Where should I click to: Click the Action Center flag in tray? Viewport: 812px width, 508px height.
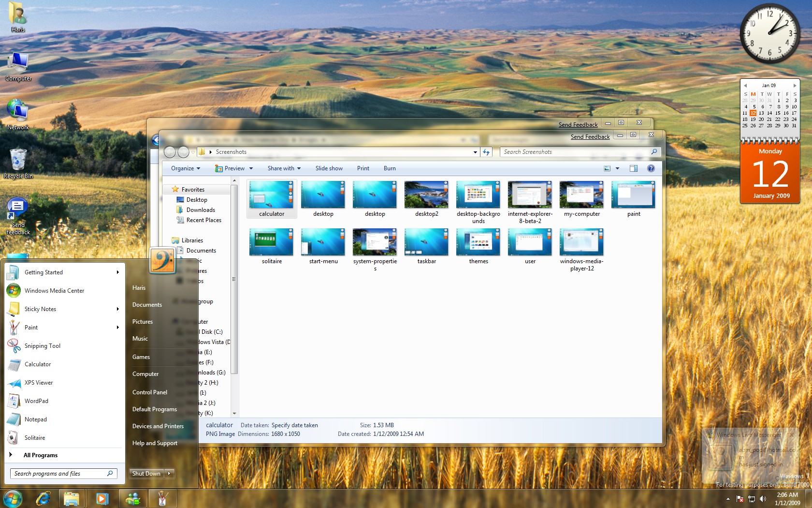click(x=740, y=499)
